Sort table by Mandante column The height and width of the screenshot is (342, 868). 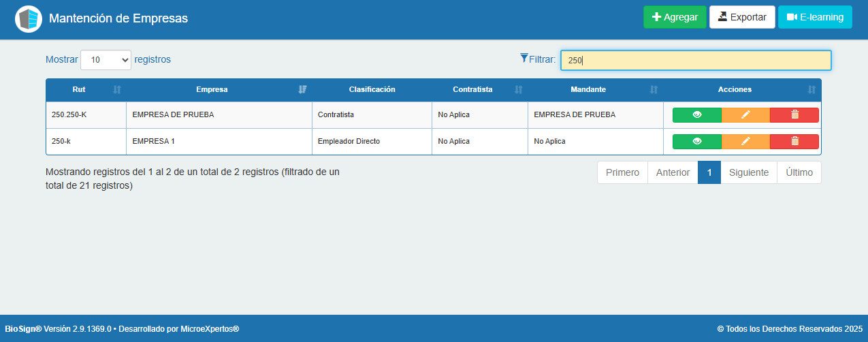tap(596, 90)
